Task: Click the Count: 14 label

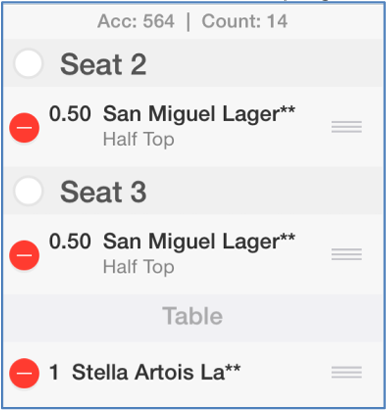Action: click(244, 21)
